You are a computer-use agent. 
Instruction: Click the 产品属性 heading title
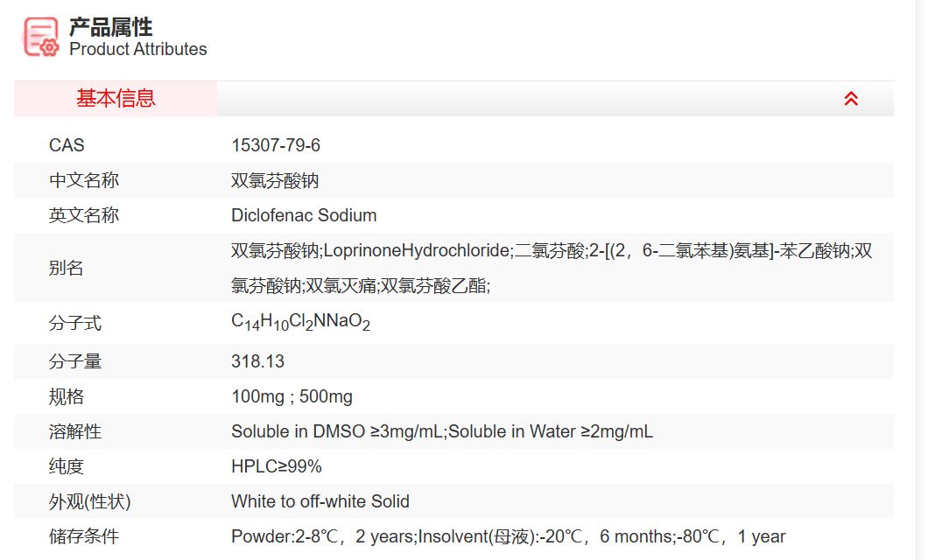110,27
